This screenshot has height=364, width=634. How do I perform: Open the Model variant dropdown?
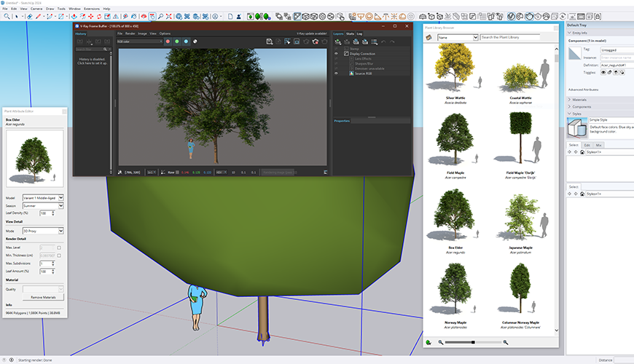pos(43,197)
